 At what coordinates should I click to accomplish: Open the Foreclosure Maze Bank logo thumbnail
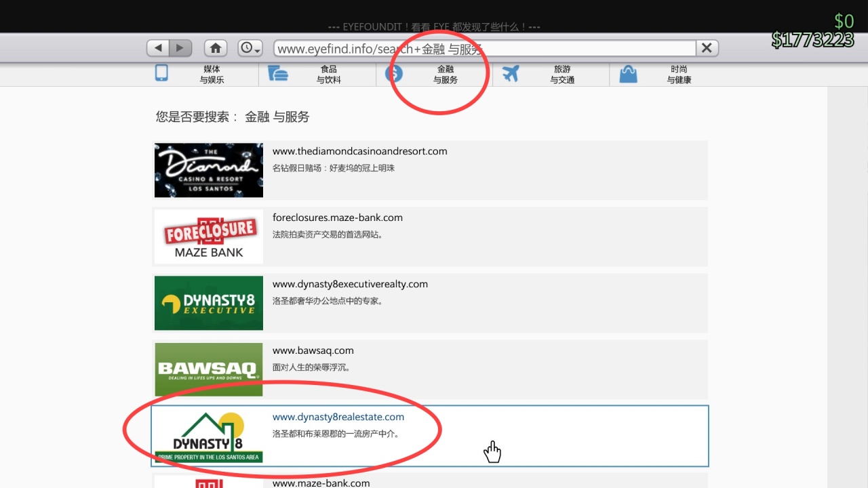(209, 237)
